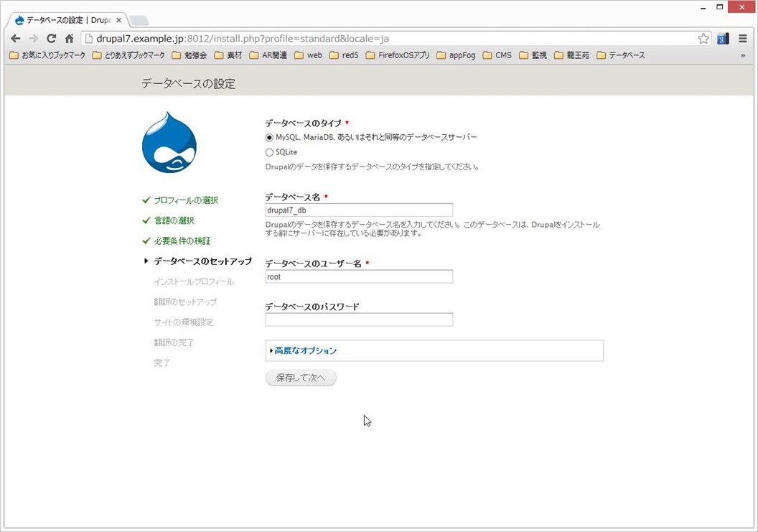Click the データベース名 input field
This screenshot has width=758, height=532.
[x=359, y=210]
